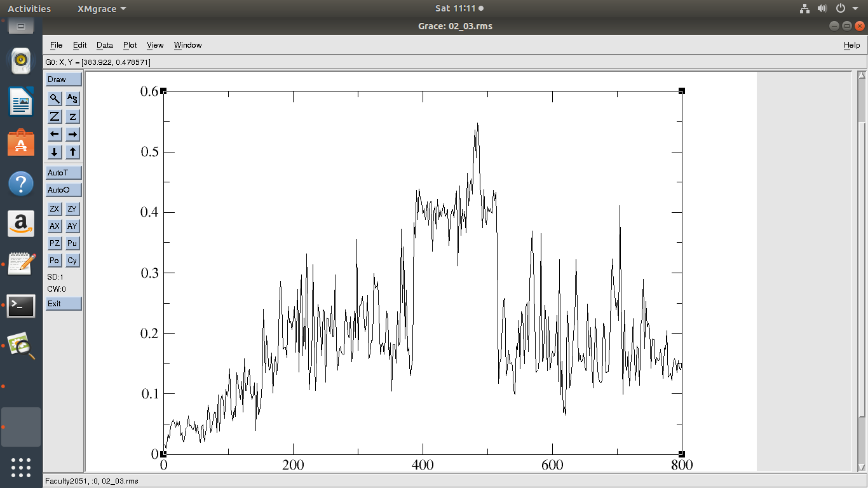Click the autoscale AS icon

click(x=73, y=98)
